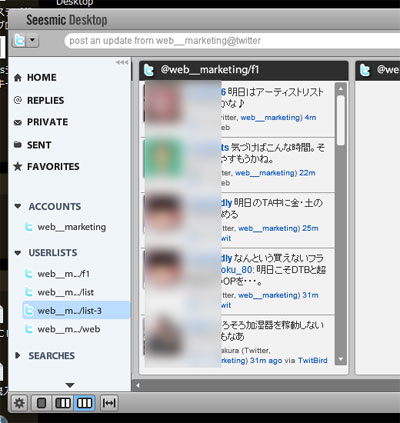This screenshot has width=400, height=423.
Task: Switch to single column layout view
Action: (42, 403)
